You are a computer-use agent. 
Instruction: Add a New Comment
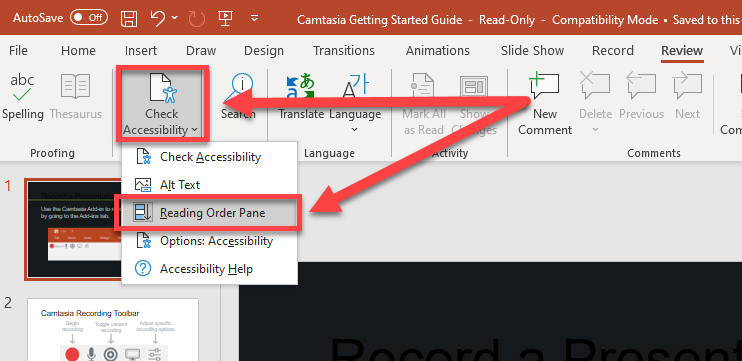pyautogui.click(x=545, y=104)
